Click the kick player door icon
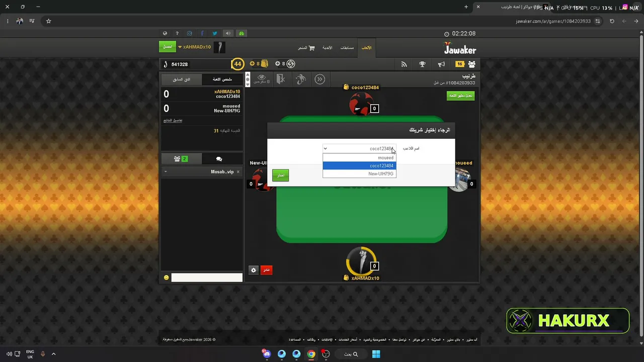644x362 pixels. (281, 79)
